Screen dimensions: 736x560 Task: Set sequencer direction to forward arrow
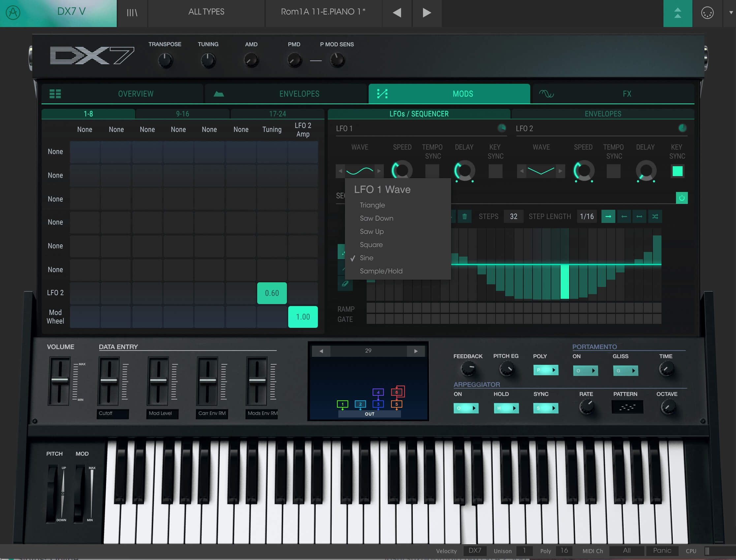[608, 217]
